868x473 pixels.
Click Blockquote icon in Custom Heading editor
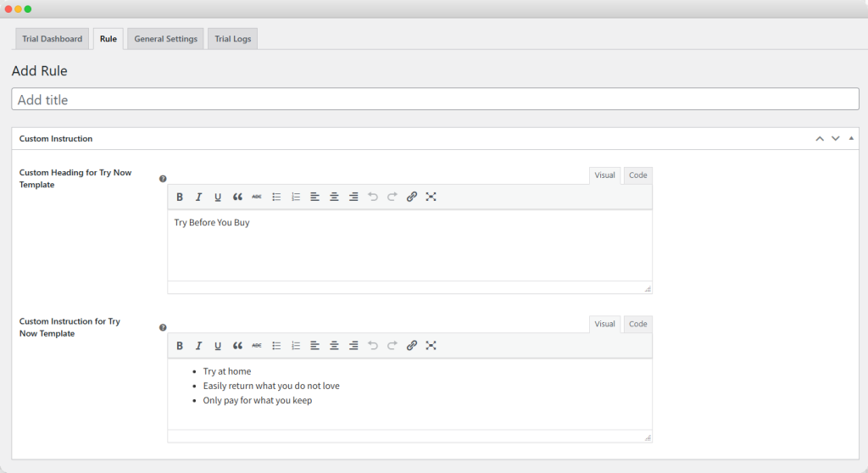[237, 197]
